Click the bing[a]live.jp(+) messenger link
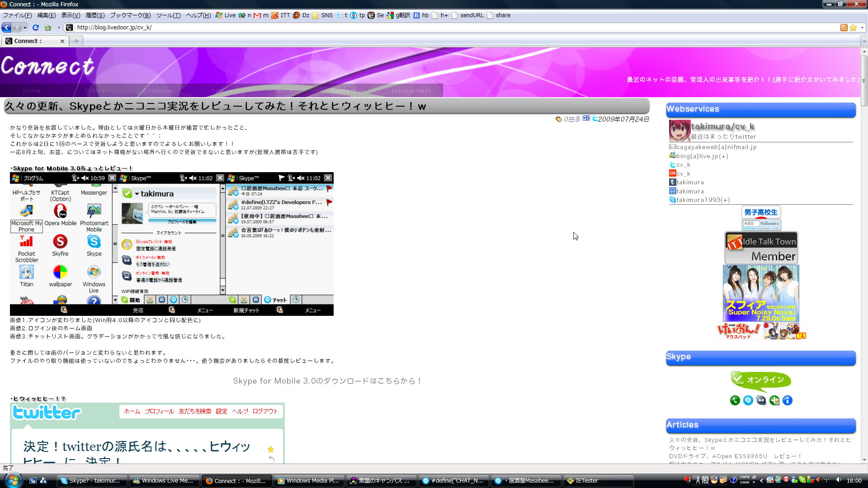The width and height of the screenshot is (868, 488). 699,156
